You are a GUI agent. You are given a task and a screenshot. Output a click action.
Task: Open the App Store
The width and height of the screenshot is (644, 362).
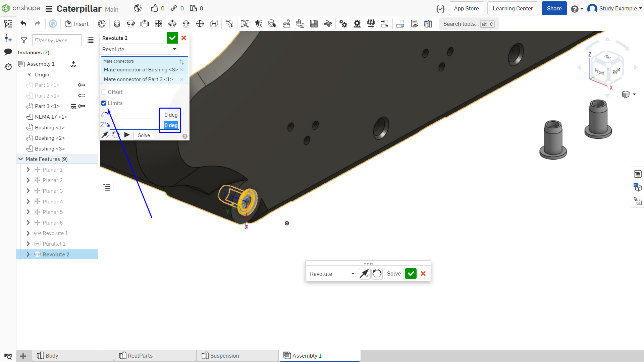pos(466,8)
